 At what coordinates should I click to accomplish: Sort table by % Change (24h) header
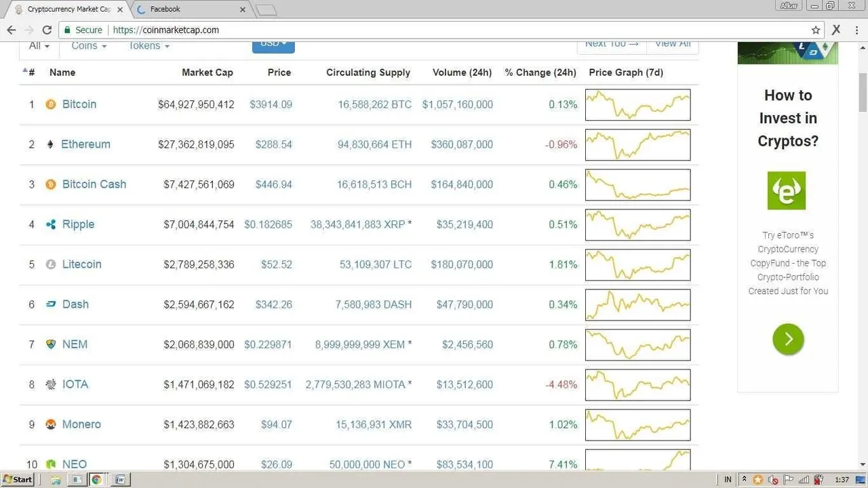tap(540, 73)
